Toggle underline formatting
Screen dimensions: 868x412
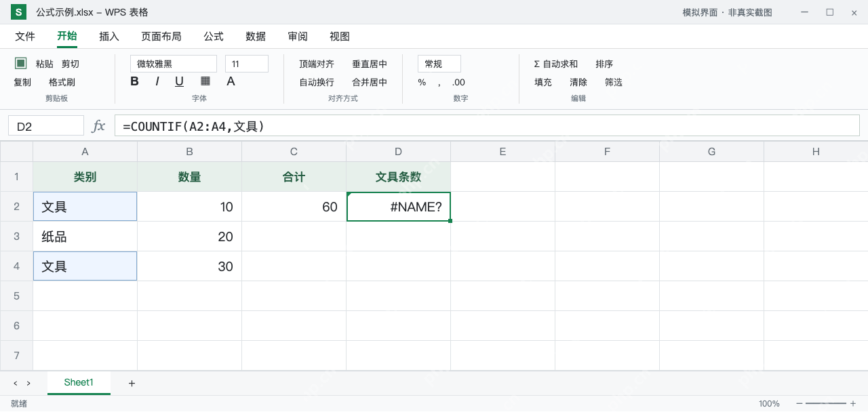coord(179,81)
